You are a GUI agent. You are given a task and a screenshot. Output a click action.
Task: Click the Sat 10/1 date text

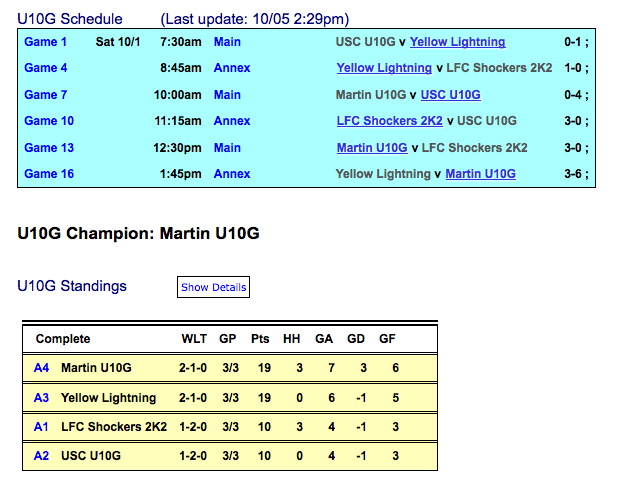click(118, 42)
